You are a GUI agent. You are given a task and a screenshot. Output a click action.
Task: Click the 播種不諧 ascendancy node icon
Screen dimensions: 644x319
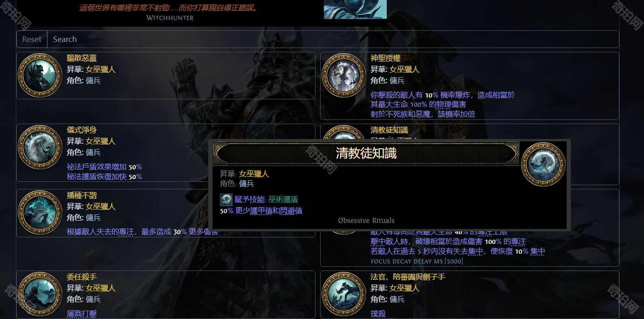(40, 212)
